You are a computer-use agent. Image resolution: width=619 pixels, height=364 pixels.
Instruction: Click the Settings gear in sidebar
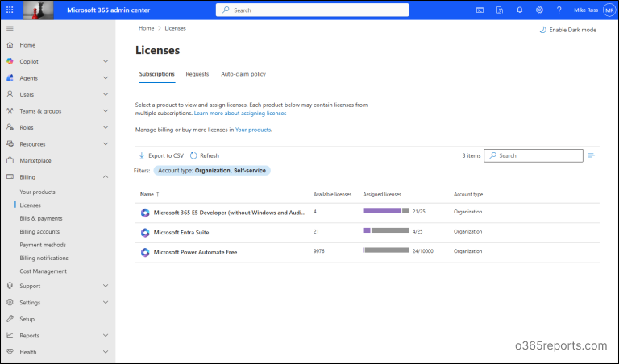click(10, 302)
